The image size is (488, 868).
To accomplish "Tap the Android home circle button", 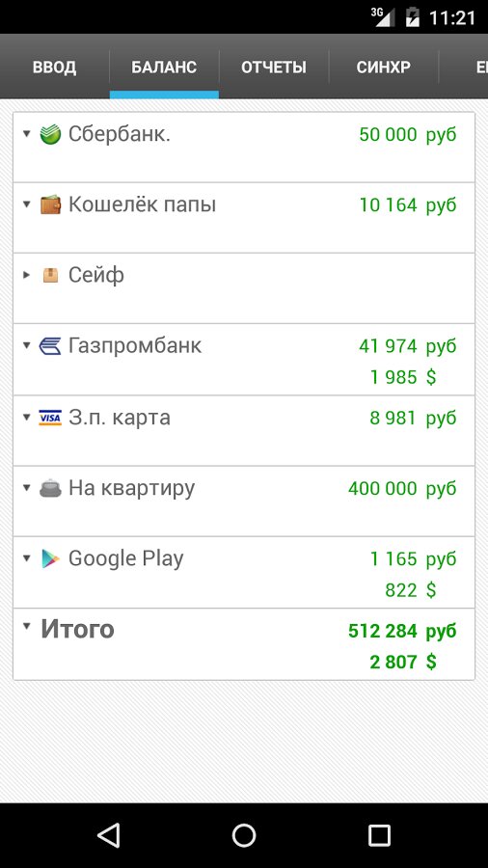I will (x=244, y=835).
